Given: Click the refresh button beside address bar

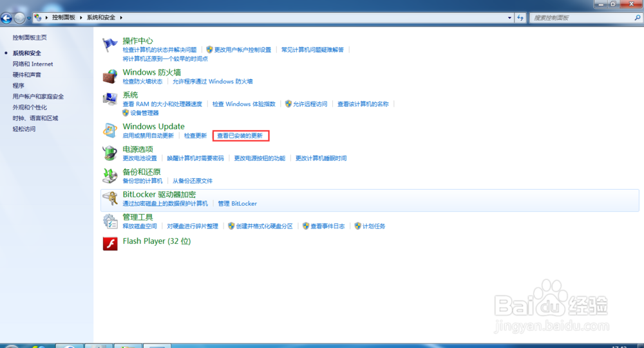Looking at the screenshot, I should (x=520, y=17).
